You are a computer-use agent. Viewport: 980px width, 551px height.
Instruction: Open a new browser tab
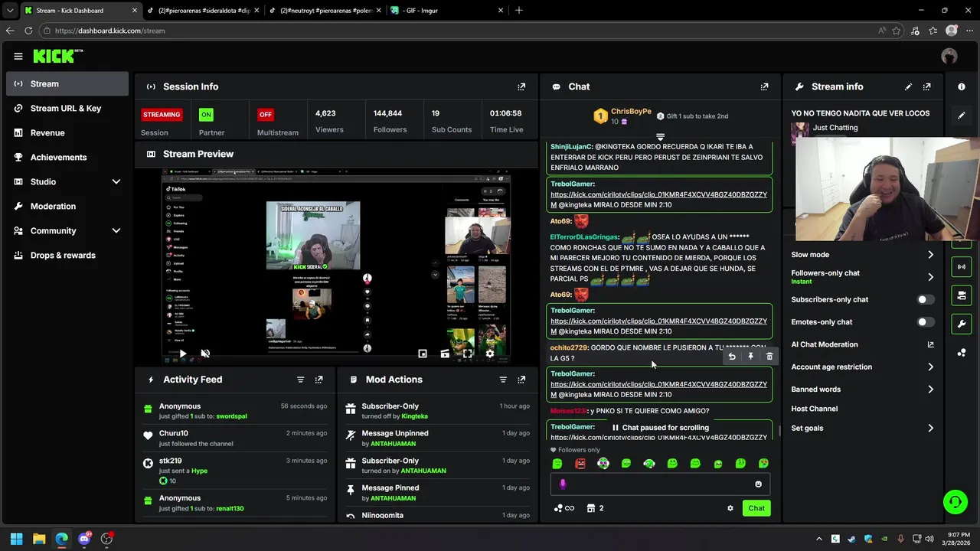[x=518, y=11]
